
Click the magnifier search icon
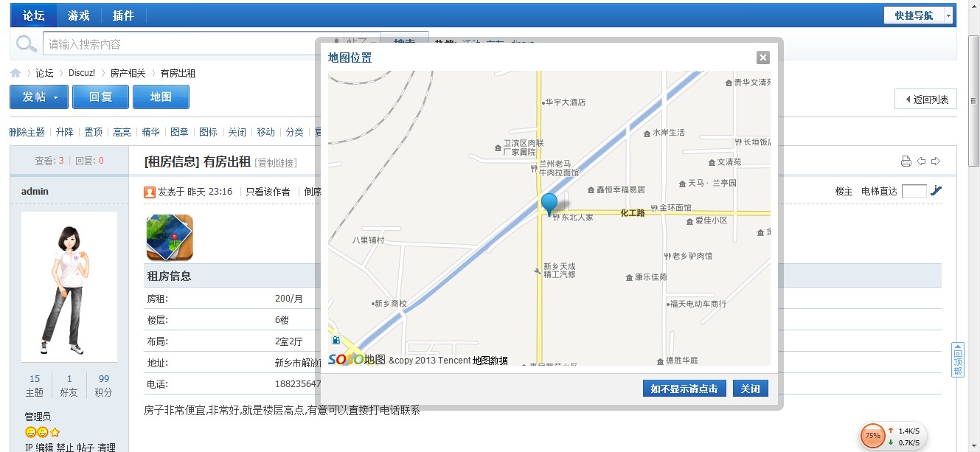click(27, 44)
